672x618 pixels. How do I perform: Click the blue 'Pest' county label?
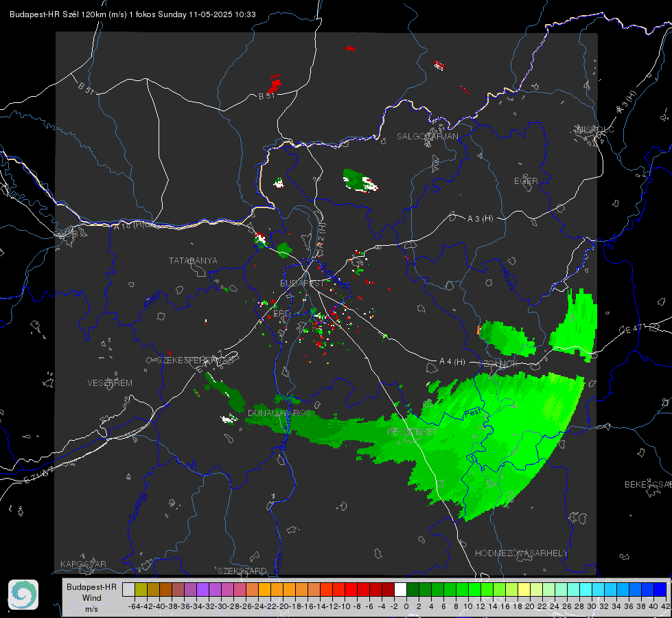coord(472,413)
